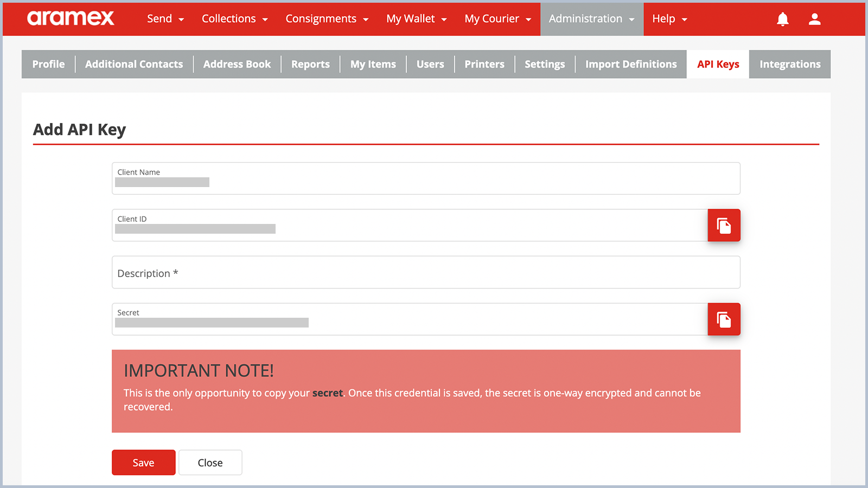
Task: Click the aramex logo
Action: pyautogui.click(x=70, y=18)
